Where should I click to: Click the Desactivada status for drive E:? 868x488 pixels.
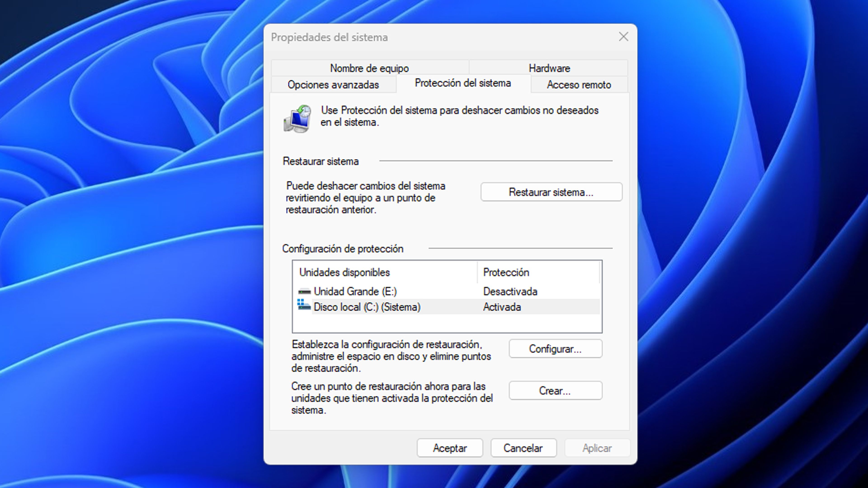click(x=510, y=291)
